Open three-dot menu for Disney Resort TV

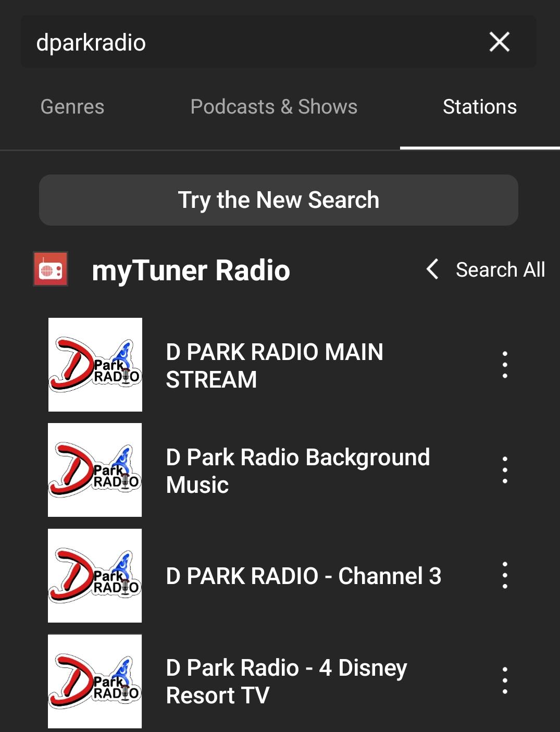pyautogui.click(x=505, y=680)
